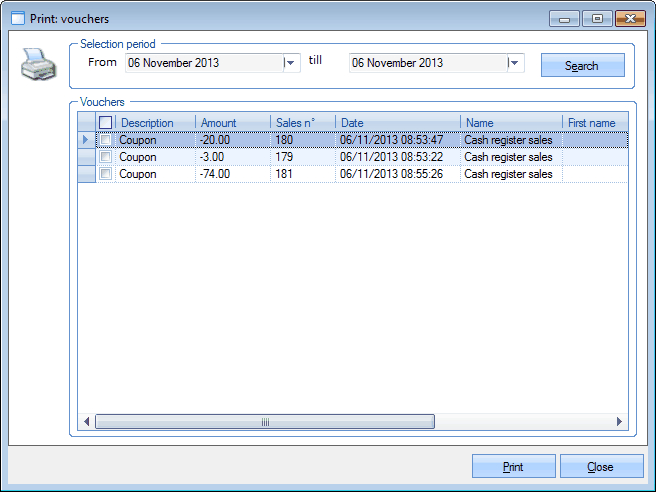The height and width of the screenshot is (492, 656).
Task: Click the window icon in title bar
Action: coord(17,18)
